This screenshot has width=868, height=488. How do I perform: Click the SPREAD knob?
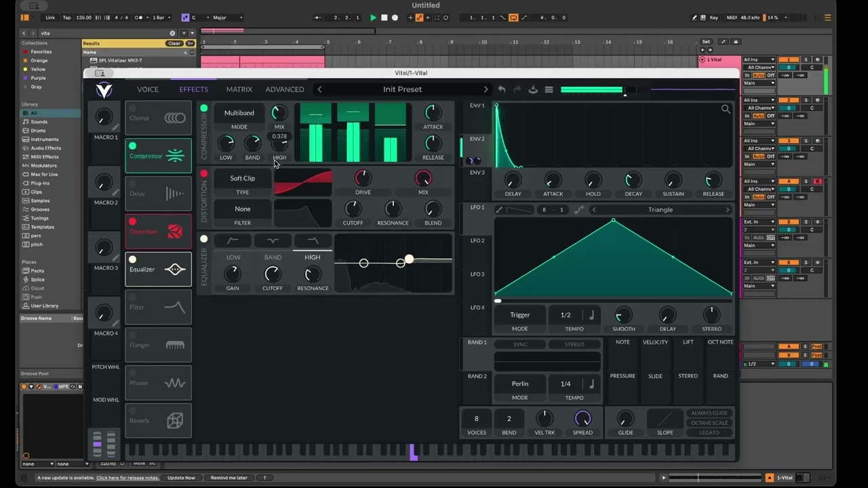(583, 418)
